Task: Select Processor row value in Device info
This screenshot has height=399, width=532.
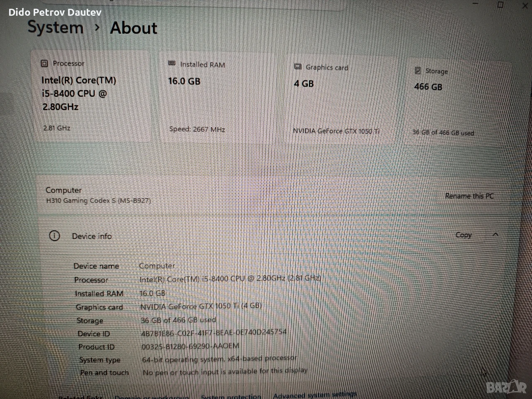Action: (230, 278)
